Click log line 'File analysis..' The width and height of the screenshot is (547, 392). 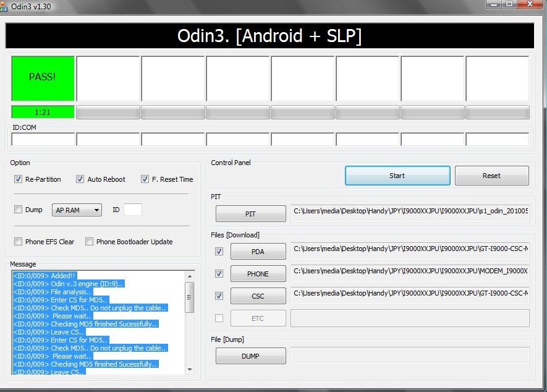click(x=53, y=292)
